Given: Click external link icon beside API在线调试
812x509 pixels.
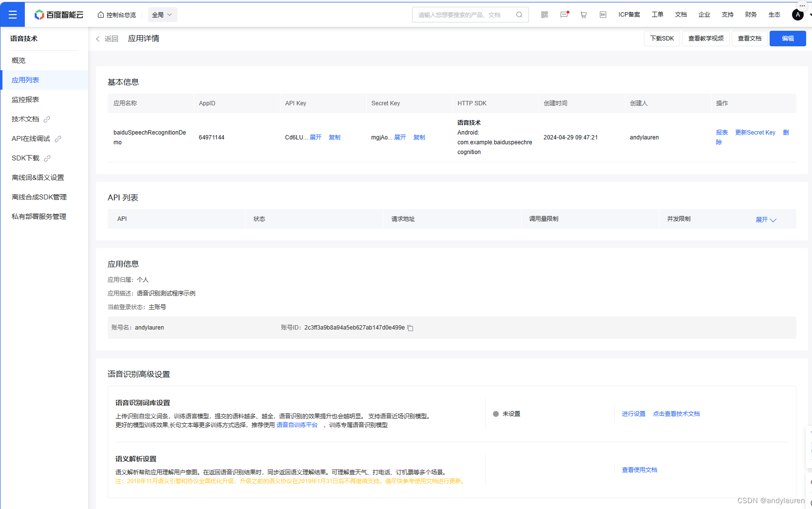Looking at the screenshot, I should click(x=58, y=139).
